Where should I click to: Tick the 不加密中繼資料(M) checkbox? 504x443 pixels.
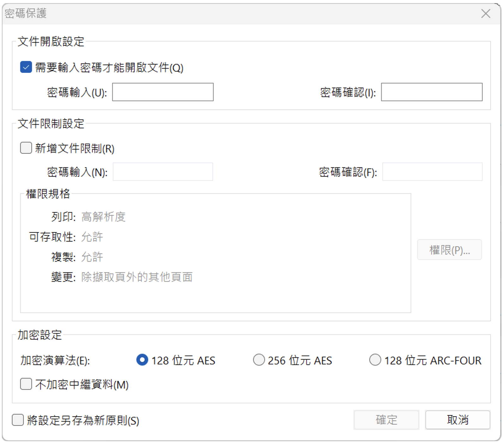click(x=26, y=384)
